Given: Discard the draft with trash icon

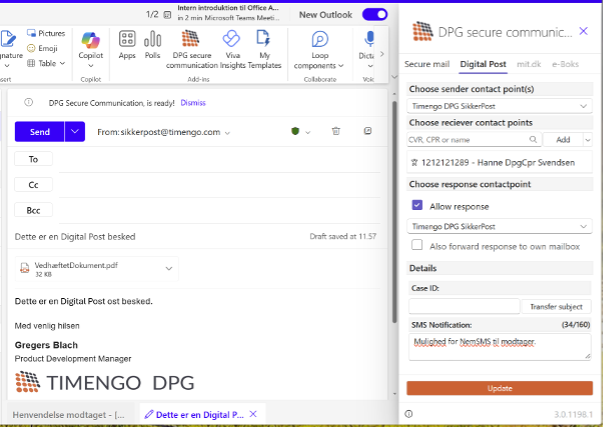Looking at the screenshot, I should point(336,131).
